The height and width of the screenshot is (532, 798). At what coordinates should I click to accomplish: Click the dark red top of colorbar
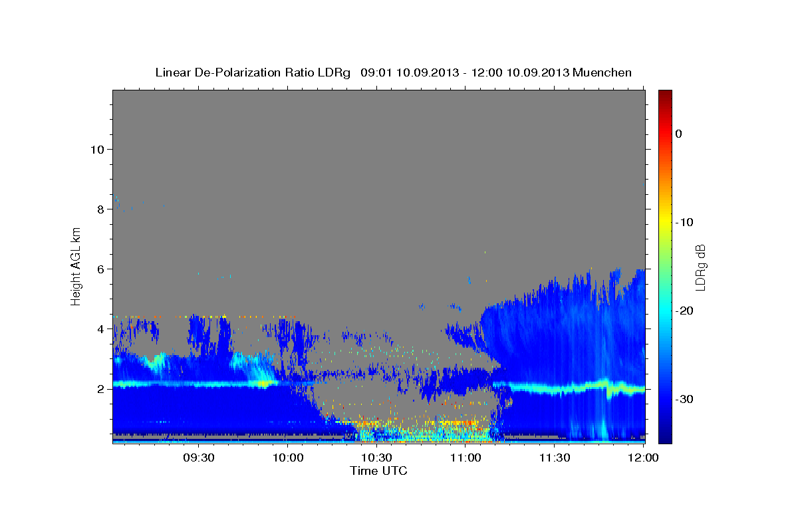pos(665,94)
